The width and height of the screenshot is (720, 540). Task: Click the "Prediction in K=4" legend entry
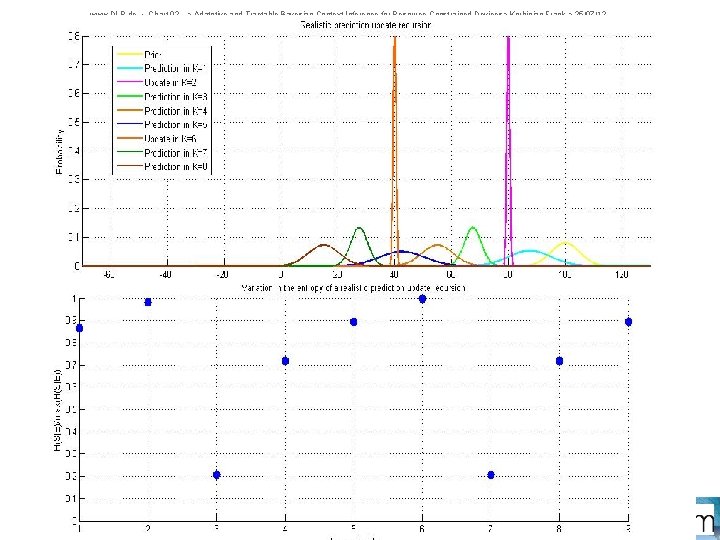(162, 111)
